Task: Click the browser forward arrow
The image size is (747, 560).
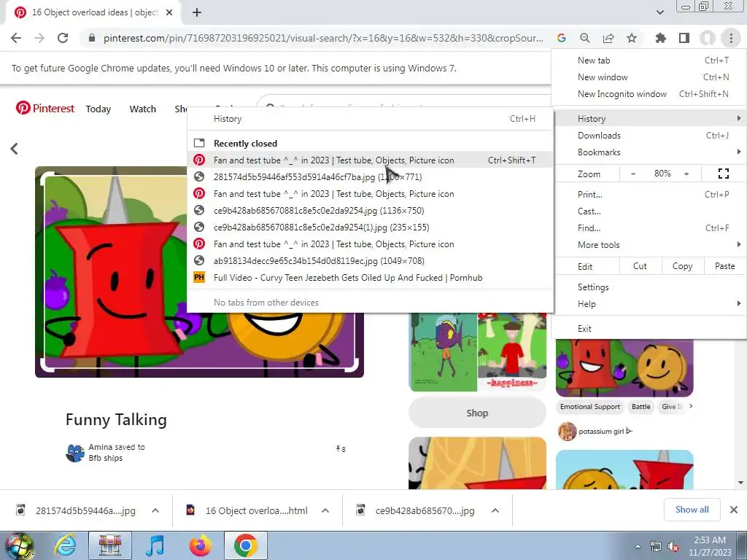Action: [39, 38]
